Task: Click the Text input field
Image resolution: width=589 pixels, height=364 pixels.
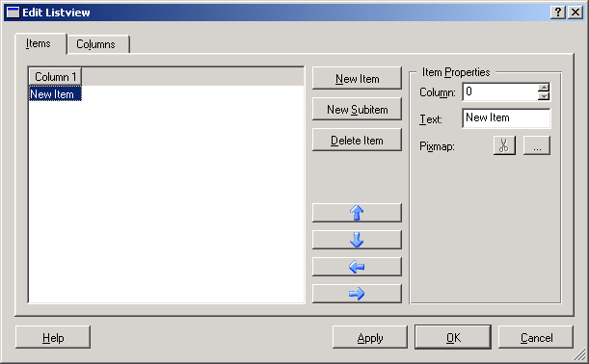Action: click(507, 117)
